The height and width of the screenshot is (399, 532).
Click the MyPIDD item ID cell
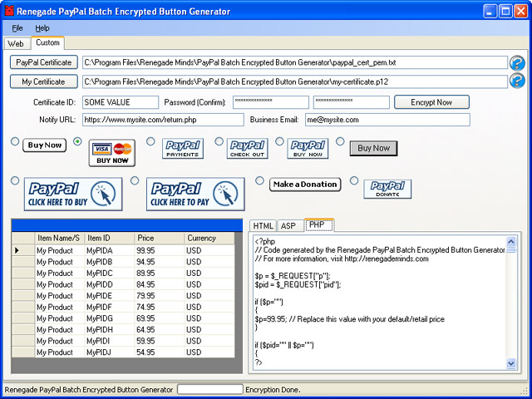coord(110,284)
